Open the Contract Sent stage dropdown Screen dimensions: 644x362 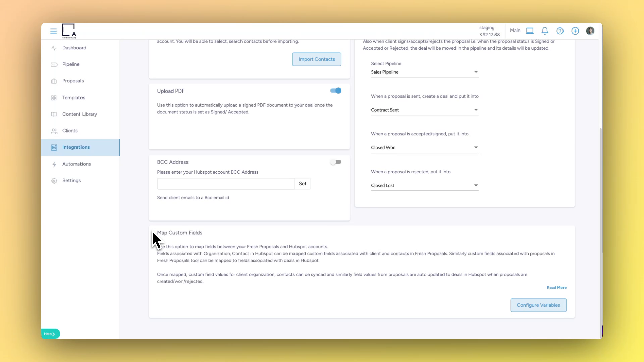coord(424,110)
